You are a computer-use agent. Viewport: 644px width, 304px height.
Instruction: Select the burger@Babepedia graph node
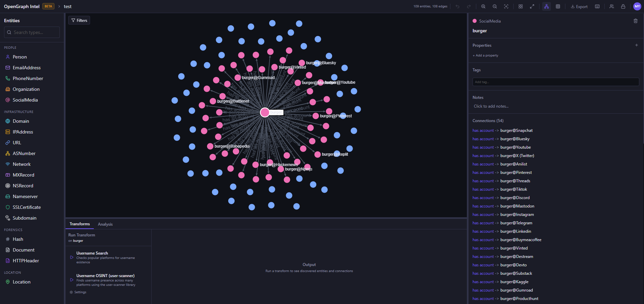pos(210,146)
